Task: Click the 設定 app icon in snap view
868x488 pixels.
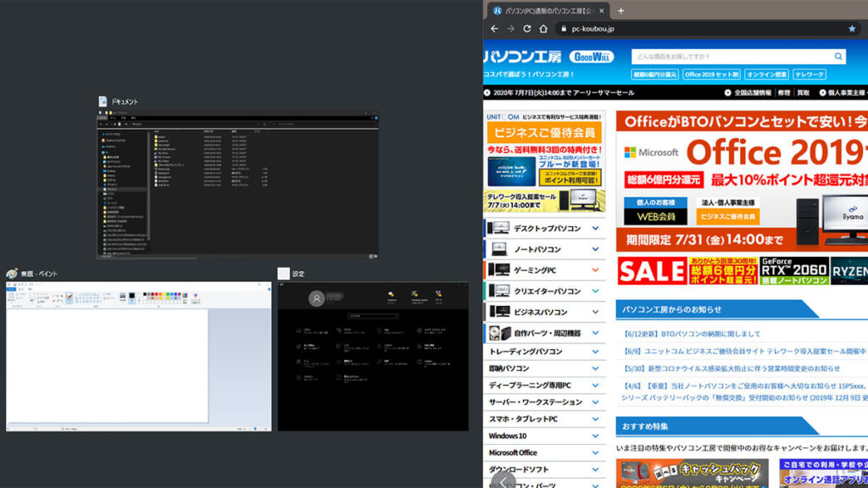Action: point(283,274)
